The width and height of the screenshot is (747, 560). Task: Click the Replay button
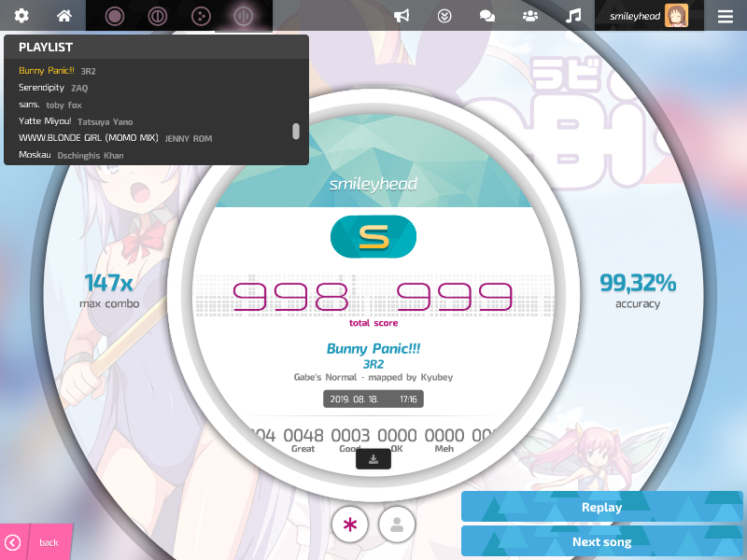click(x=601, y=507)
